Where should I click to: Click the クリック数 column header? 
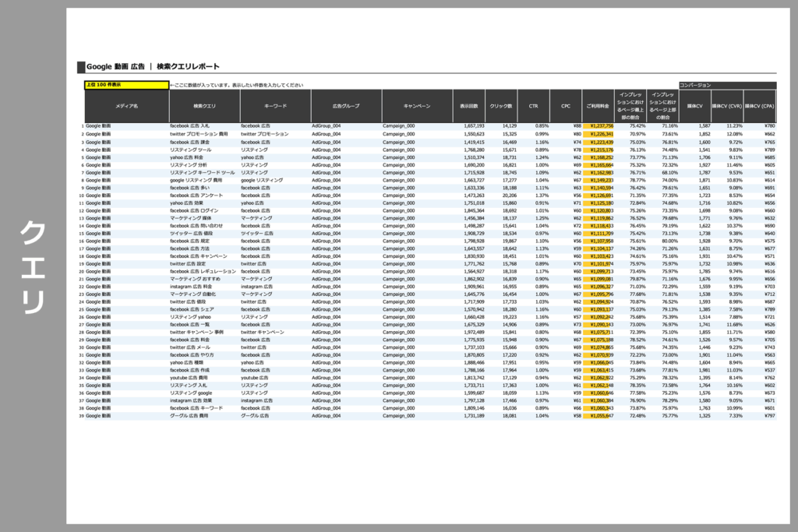pyautogui.click(x=502, y=105)
